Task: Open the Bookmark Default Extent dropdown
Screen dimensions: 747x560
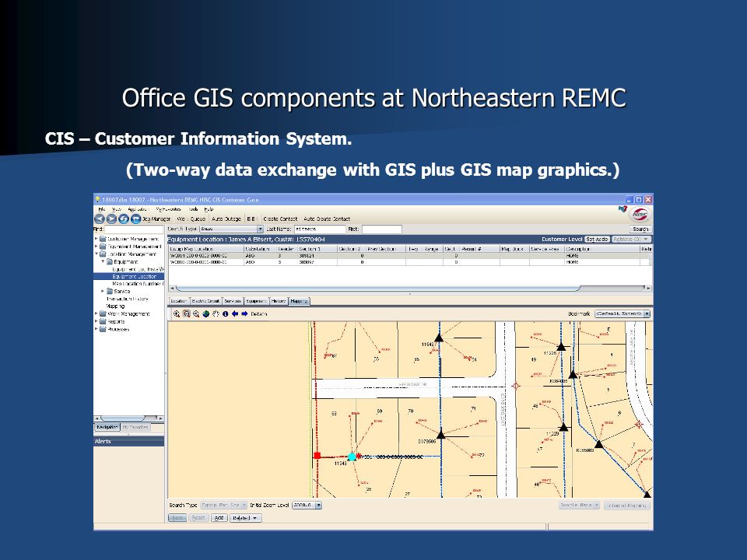Action: tap(622, 313)
